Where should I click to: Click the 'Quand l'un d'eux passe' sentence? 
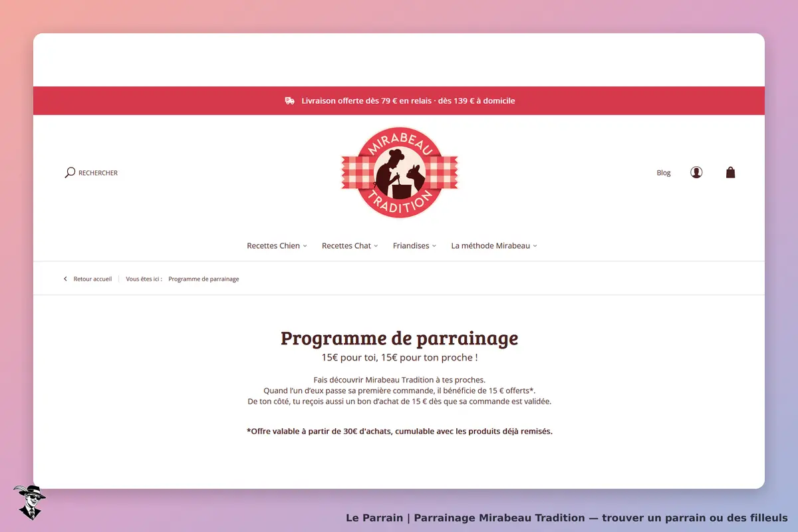tap(399, 390)
